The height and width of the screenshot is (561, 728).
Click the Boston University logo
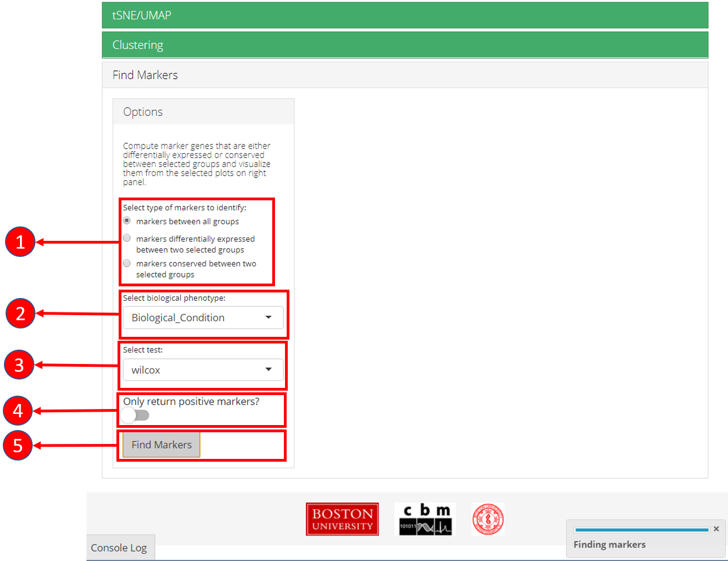tap(342, 519)
